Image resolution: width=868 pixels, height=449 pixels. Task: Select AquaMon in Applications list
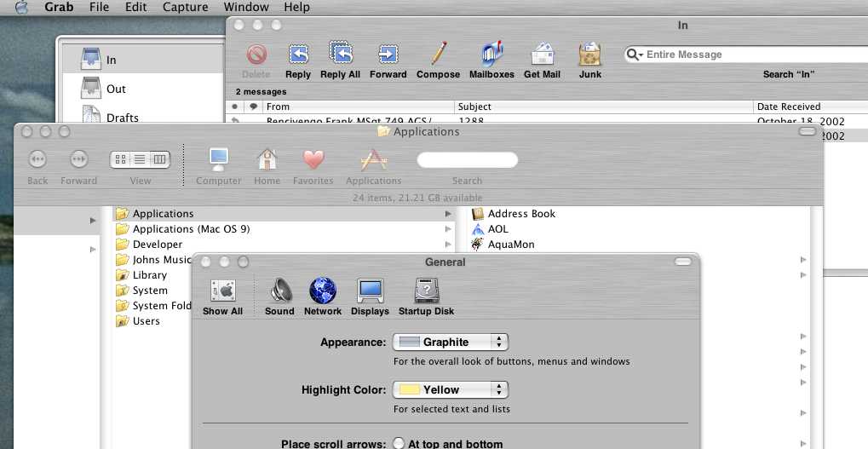(x=503, y=245)
